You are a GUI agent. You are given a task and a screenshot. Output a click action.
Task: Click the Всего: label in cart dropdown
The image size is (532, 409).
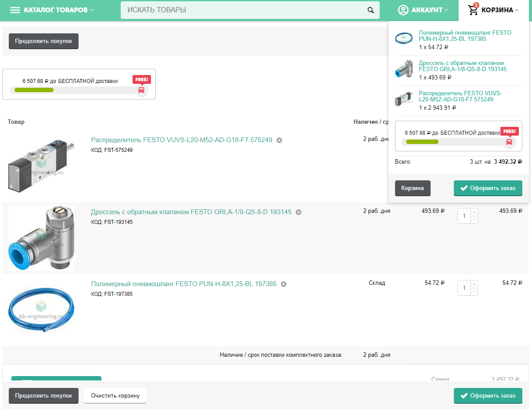click(x=403, y=162)
